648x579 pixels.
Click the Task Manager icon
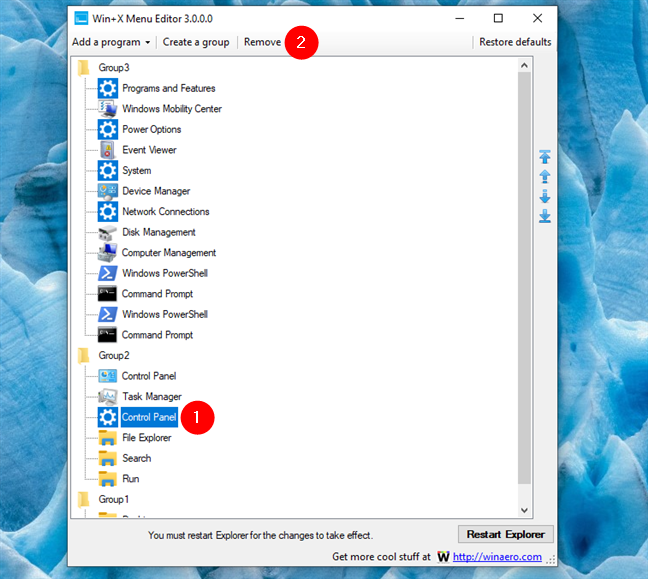(107, 397)
